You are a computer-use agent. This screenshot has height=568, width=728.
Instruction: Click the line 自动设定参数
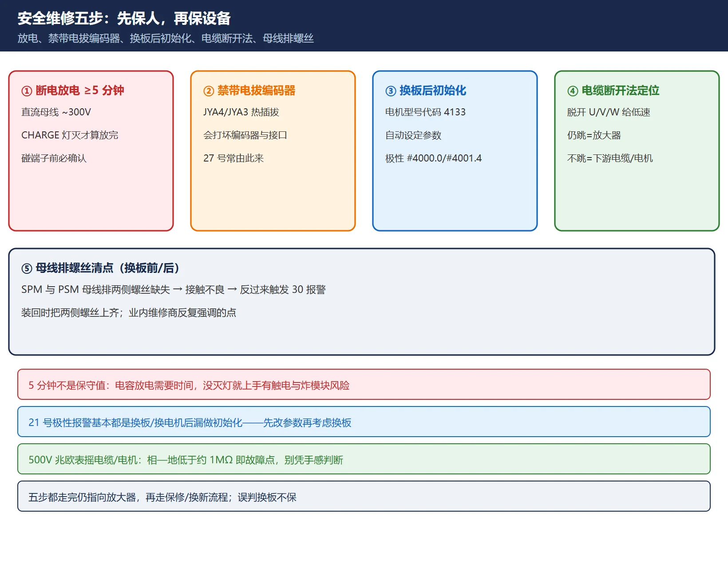coord(413,135)
